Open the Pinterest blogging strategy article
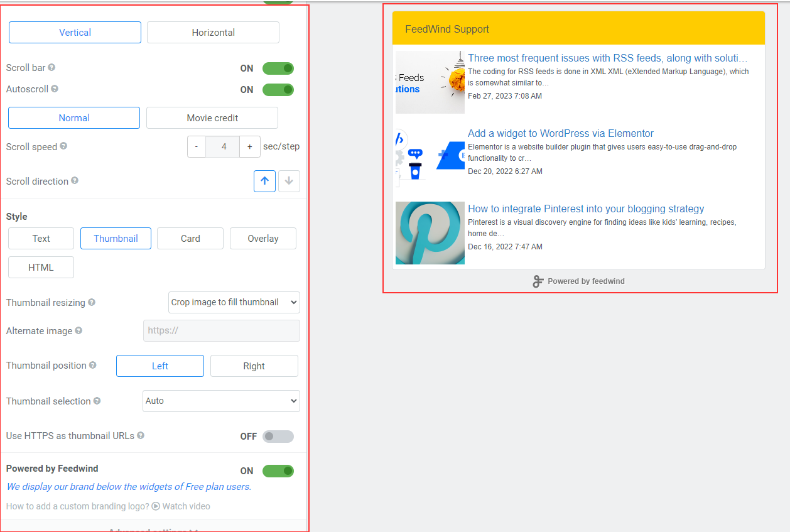 tap(586, 209)
